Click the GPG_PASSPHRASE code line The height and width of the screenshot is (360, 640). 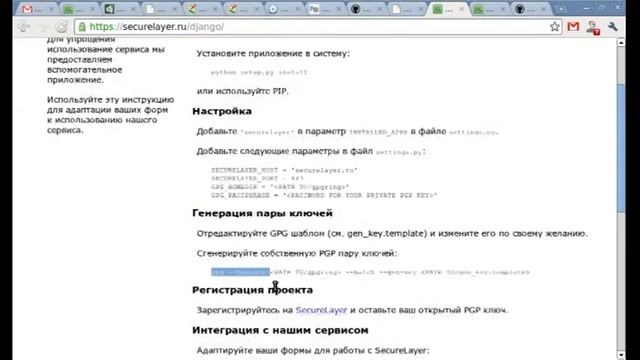pyautogui.click(x=324, y=195)
